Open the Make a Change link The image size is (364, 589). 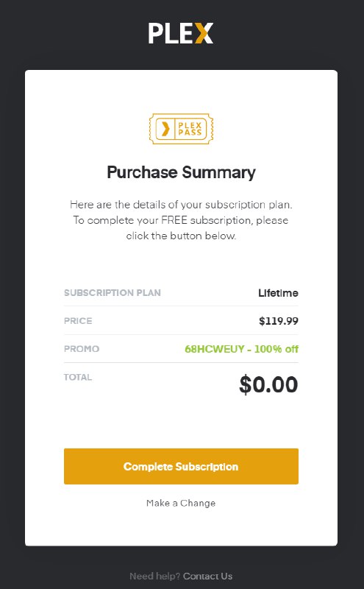coord(181,503)
